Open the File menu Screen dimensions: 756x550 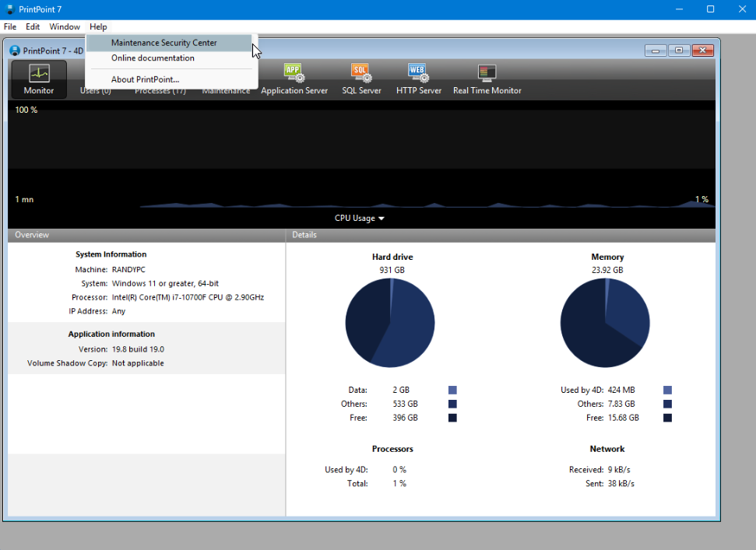10,26
